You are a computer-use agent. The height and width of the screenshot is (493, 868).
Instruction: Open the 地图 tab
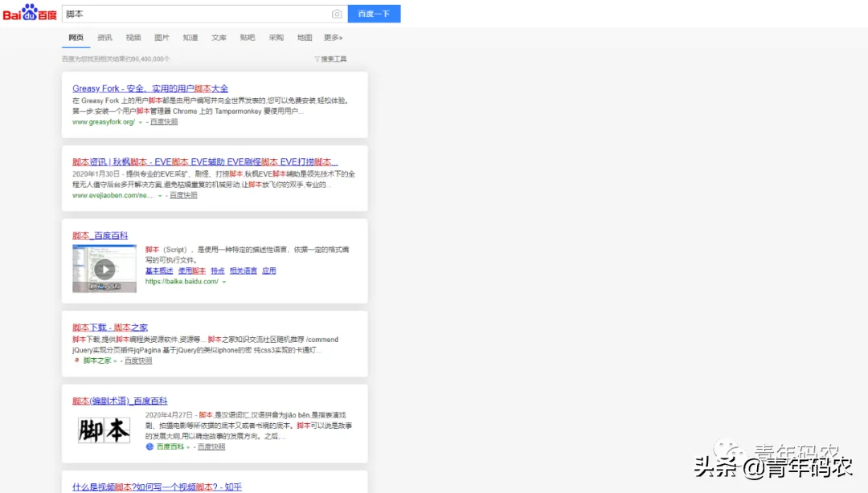(305, 38)
